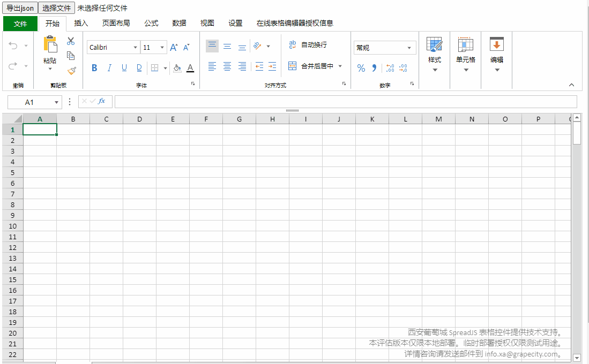Apply the fill color to the cell
The height and width of the screenshot is (364, 589).
point(177,68)
